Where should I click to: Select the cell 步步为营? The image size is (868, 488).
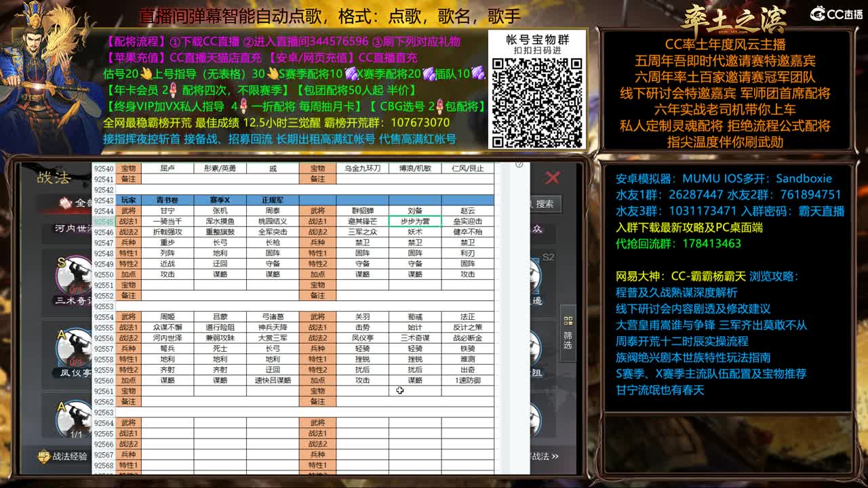coord(415,222)
